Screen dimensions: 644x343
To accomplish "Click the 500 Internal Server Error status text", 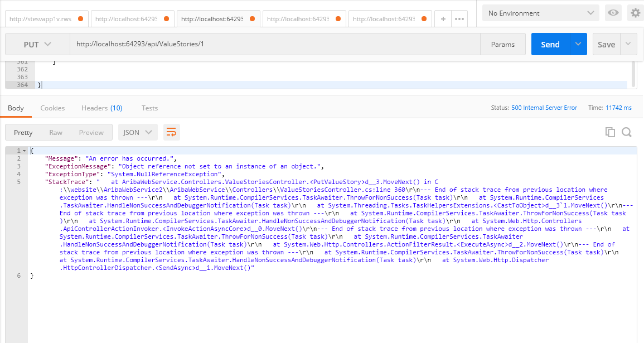I will 544,108.
